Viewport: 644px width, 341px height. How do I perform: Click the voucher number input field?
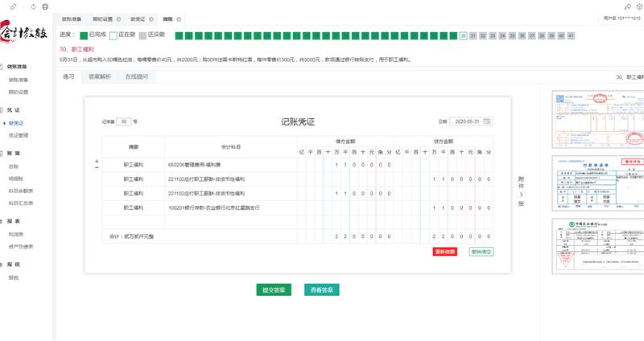click(x=123, y=121)
